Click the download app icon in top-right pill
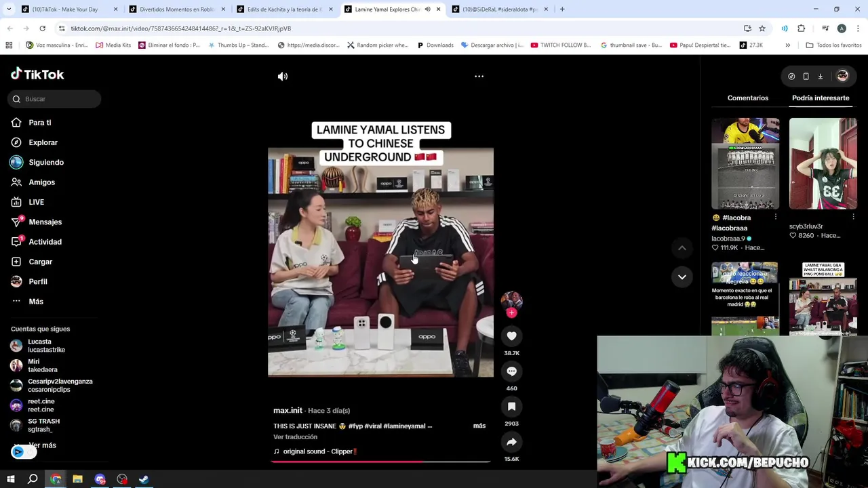This screenshot has width=868, height=488. [x=820, y=77]
